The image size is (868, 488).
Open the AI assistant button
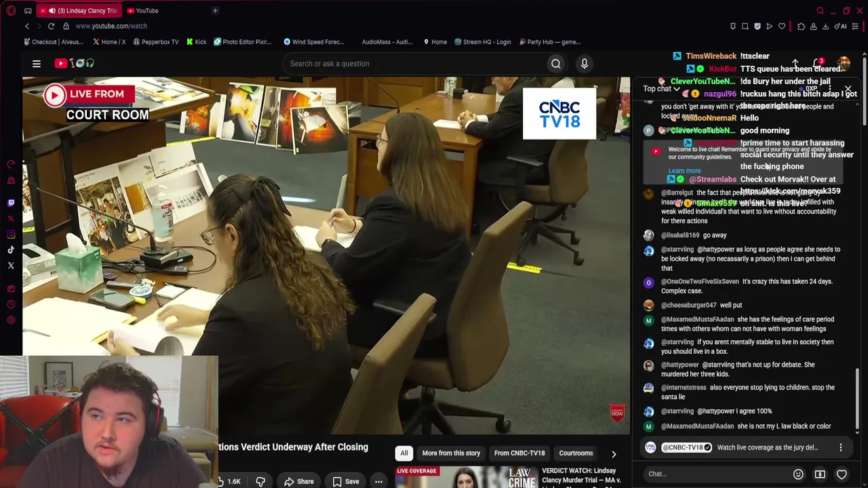(841, 26)
